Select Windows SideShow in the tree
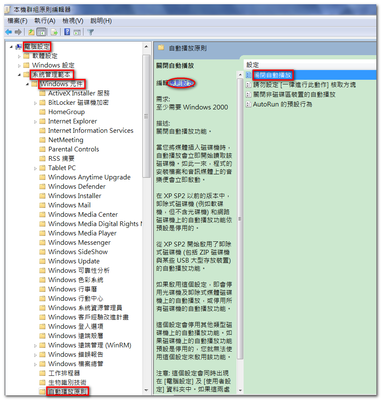 (78, 252)
